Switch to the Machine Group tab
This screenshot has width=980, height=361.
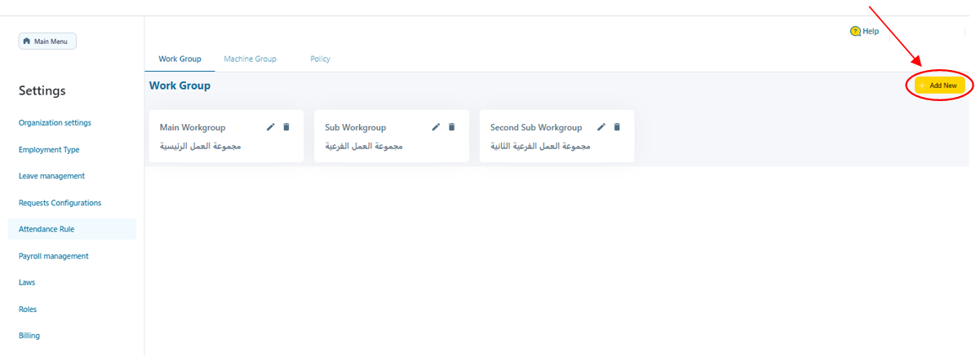pyautogui.click(x=250, y=59)
